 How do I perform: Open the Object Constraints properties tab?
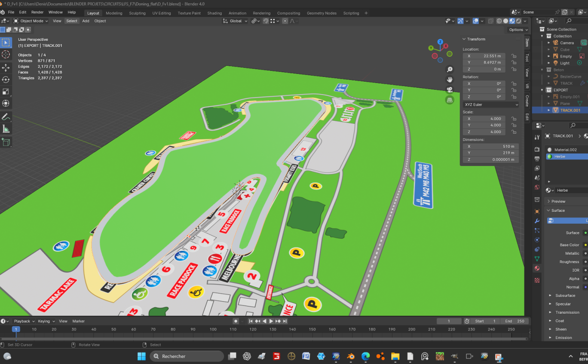537,249
